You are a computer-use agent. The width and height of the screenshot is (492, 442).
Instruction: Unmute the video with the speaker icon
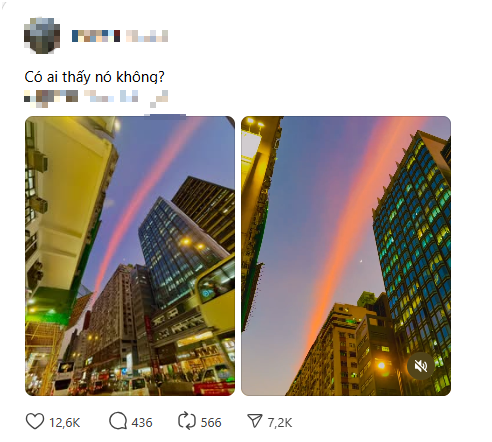(x=421, y=366)
